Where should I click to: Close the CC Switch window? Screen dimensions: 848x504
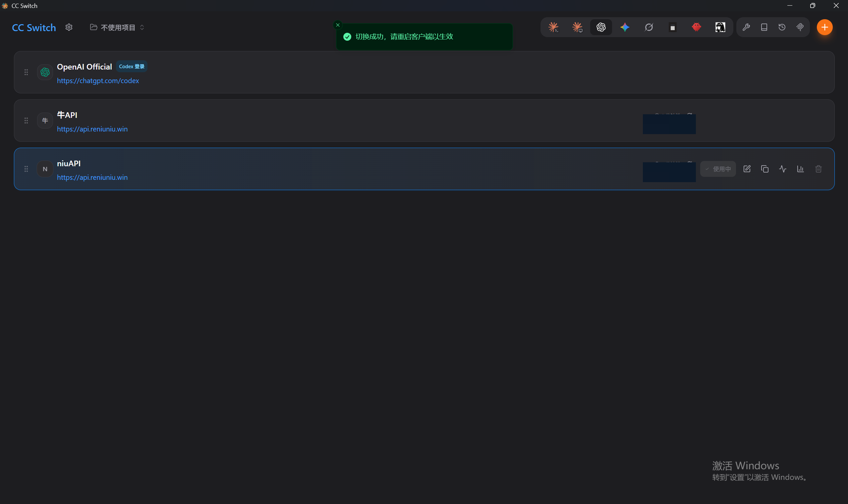click(x=836, y=5)
